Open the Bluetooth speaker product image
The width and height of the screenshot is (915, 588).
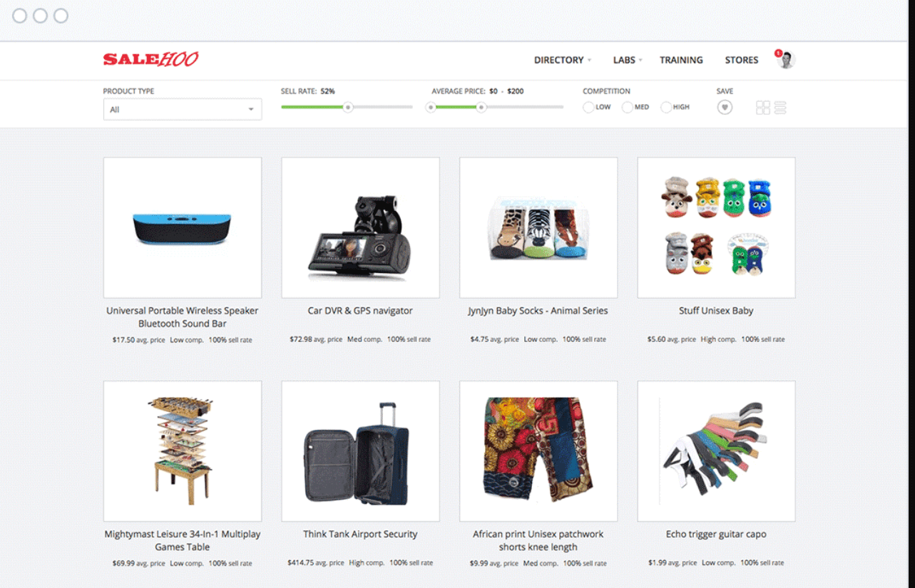(x=183, y=227)
